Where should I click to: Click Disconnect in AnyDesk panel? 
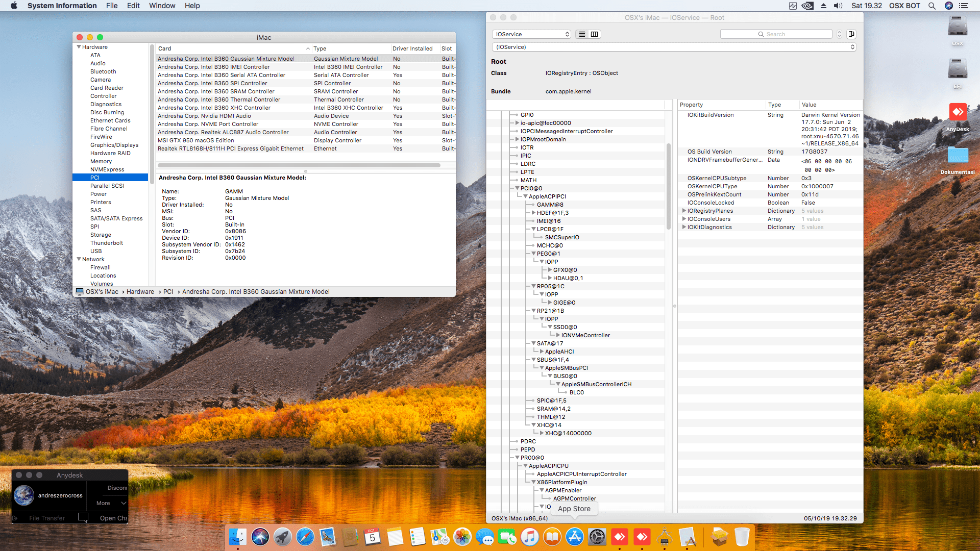tap(117, 488)
